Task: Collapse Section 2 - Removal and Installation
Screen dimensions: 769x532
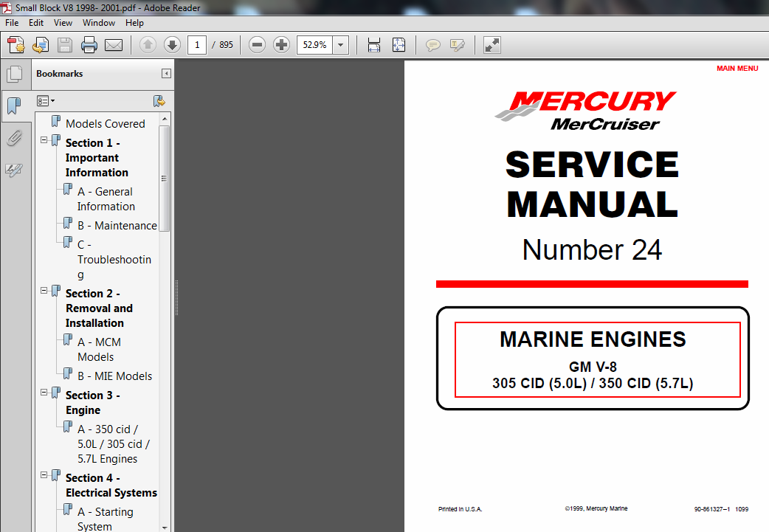Action: tap(44, 291)
